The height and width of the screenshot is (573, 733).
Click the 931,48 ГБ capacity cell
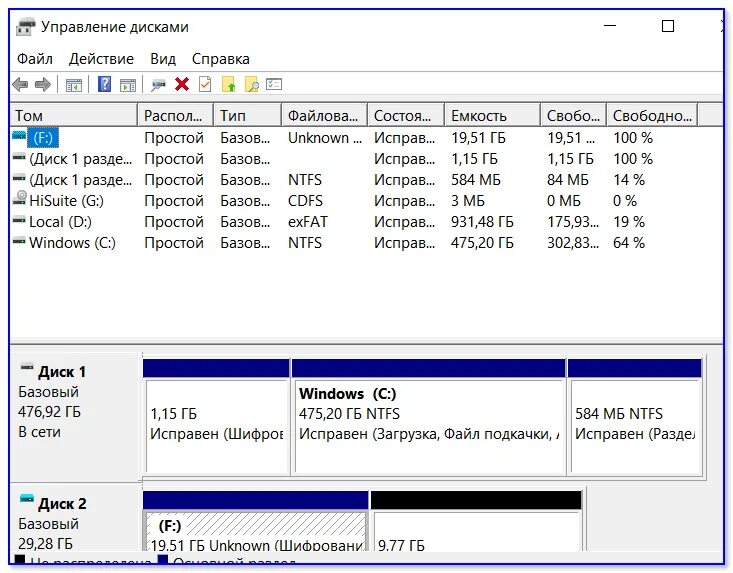(x=482, y=222)
